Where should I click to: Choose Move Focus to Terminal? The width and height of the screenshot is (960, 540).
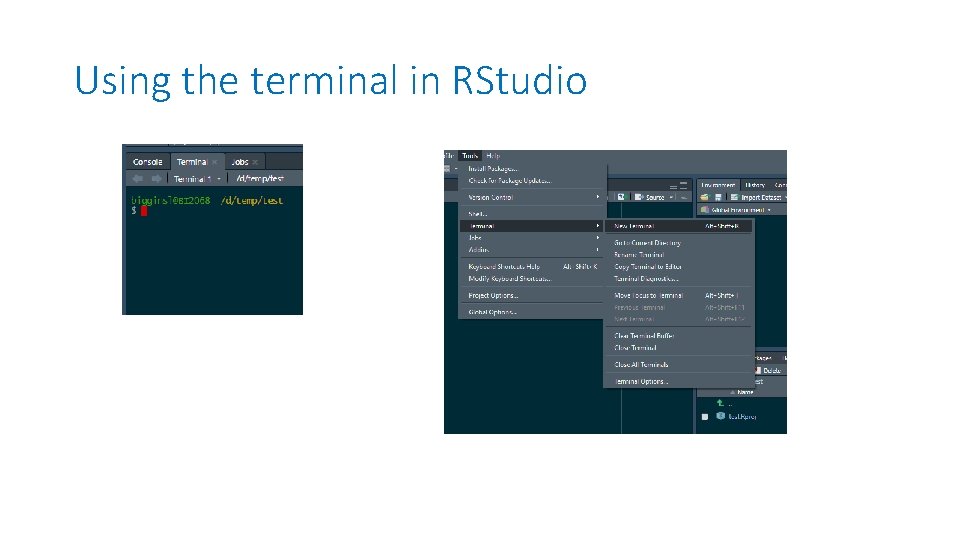tap(679, 295)
